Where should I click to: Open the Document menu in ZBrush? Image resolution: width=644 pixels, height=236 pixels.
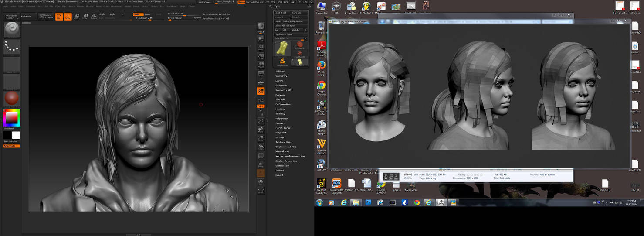tap(31, 7)
